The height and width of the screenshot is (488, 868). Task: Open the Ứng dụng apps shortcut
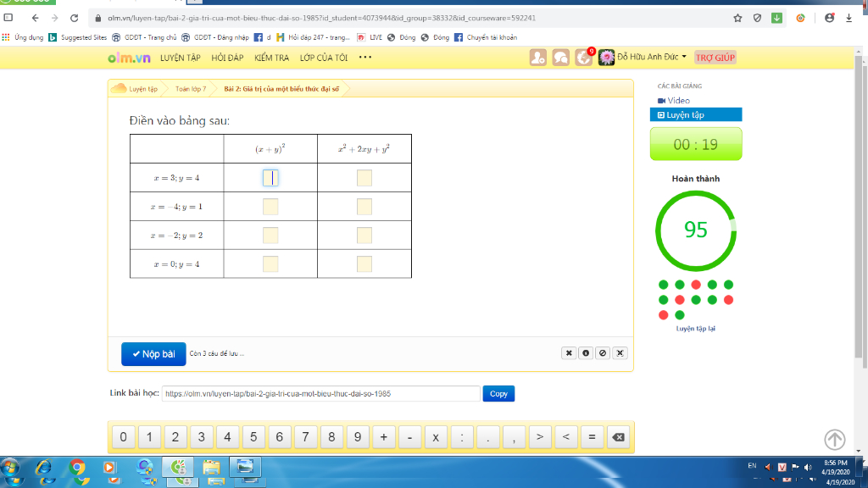23,37
